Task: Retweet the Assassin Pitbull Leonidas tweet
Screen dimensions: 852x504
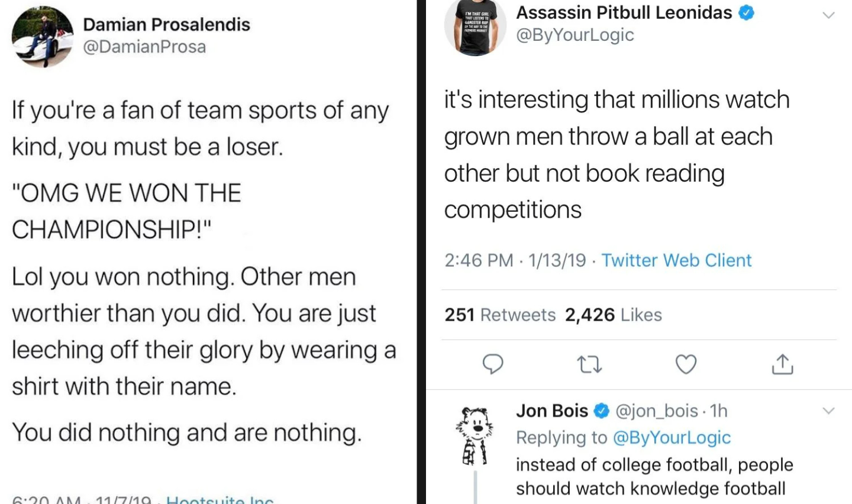Action: click(589, 364)
